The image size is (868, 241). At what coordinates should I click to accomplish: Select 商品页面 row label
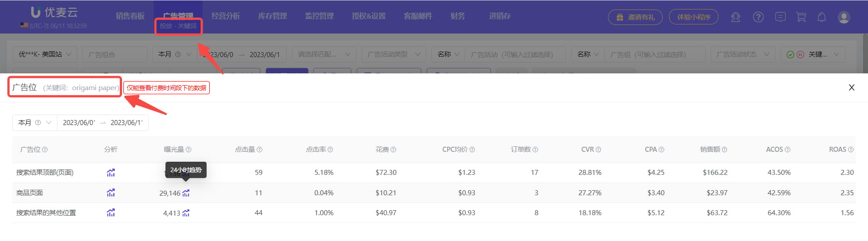(x=29, y=193)
